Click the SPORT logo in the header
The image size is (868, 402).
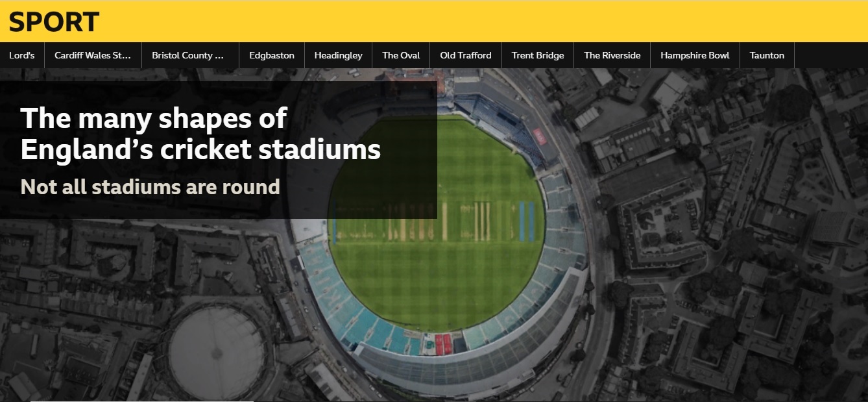tap(54, 22)
